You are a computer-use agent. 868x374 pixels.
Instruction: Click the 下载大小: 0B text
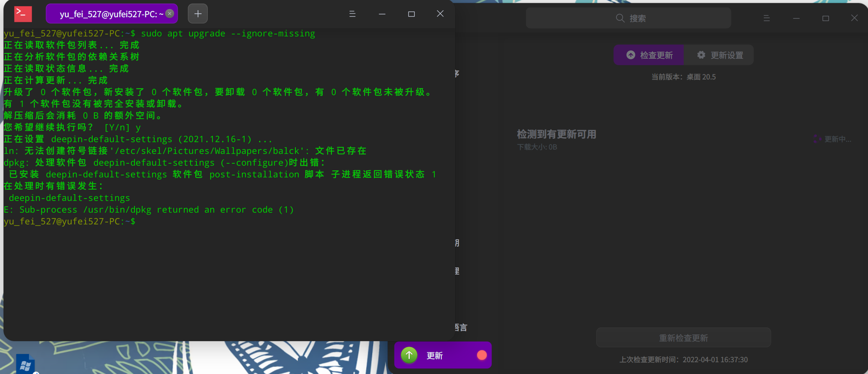[x=537, y=147]
